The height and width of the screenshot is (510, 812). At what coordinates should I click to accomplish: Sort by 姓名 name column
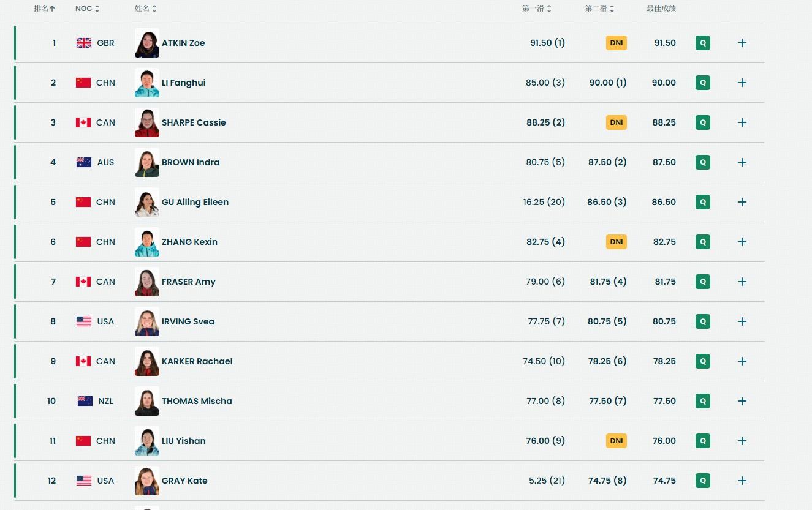[x=146, y=9]
